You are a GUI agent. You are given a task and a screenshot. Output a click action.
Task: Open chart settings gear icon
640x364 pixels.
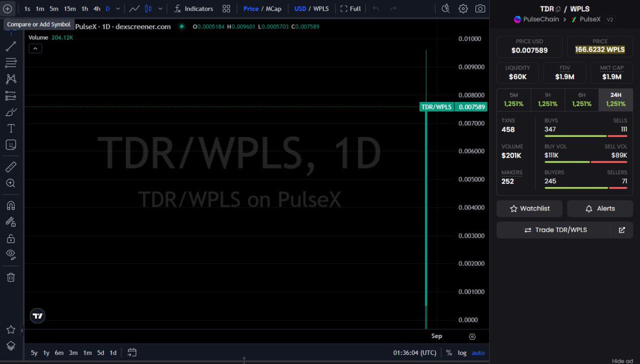pos(463,9)
